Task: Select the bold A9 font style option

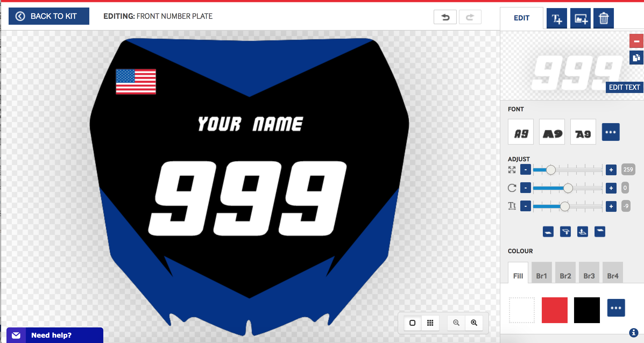Action: coord(552,132)
